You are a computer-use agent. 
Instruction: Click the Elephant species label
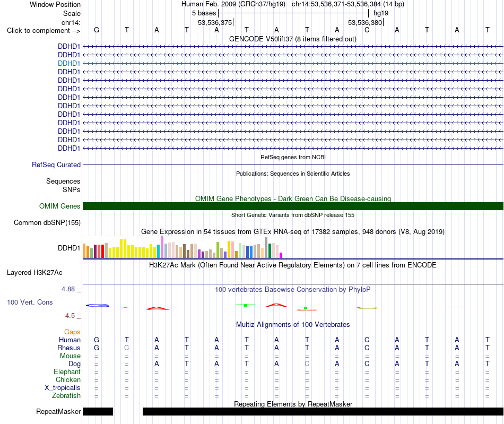click(x=67, y=371)
